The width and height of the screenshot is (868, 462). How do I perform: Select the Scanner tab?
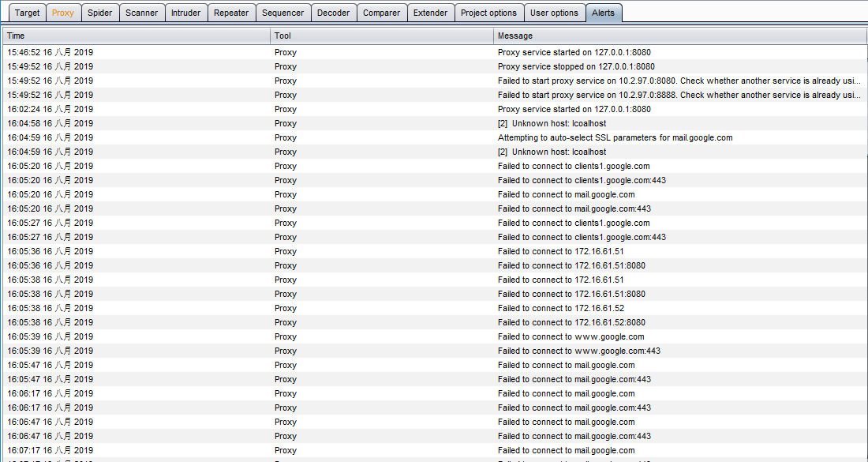142,13
